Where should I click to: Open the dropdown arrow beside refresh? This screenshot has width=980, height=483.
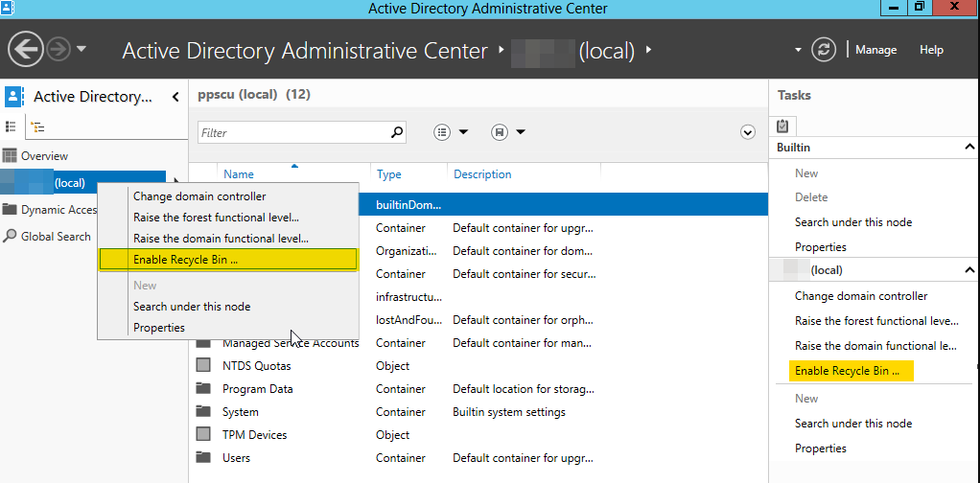pos(798,50)
